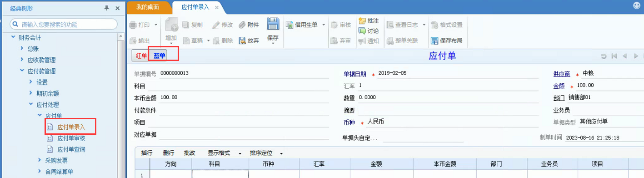Expand the 期初余额 tree node

30,93
